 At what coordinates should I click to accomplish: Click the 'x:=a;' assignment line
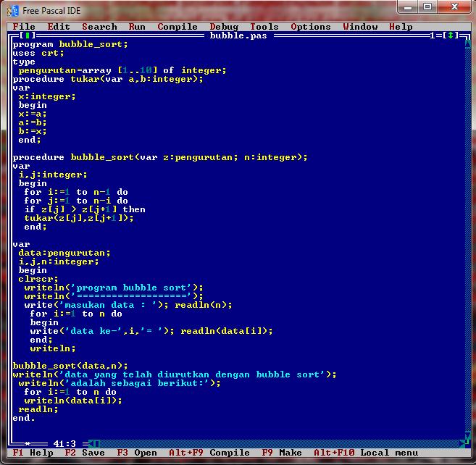click(x=33, y=114)
